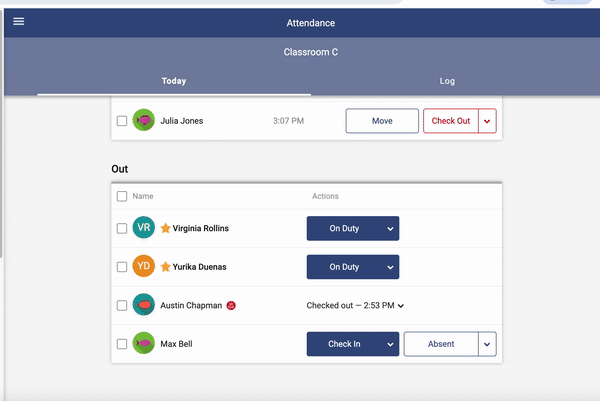
Task: Click the name Max Bell
Action: point(176,344)
